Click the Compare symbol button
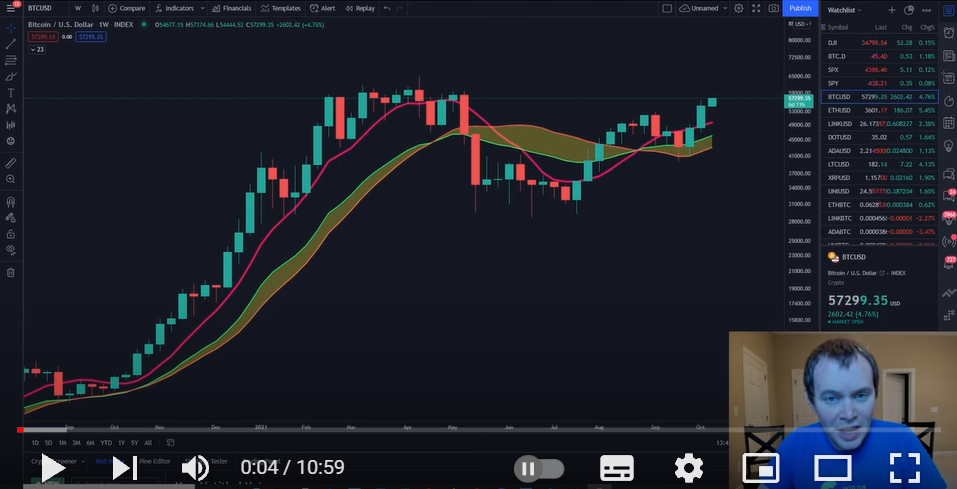The width and height of the screenshot is (957, 489). pyautogui.click(x=126, y=9)
